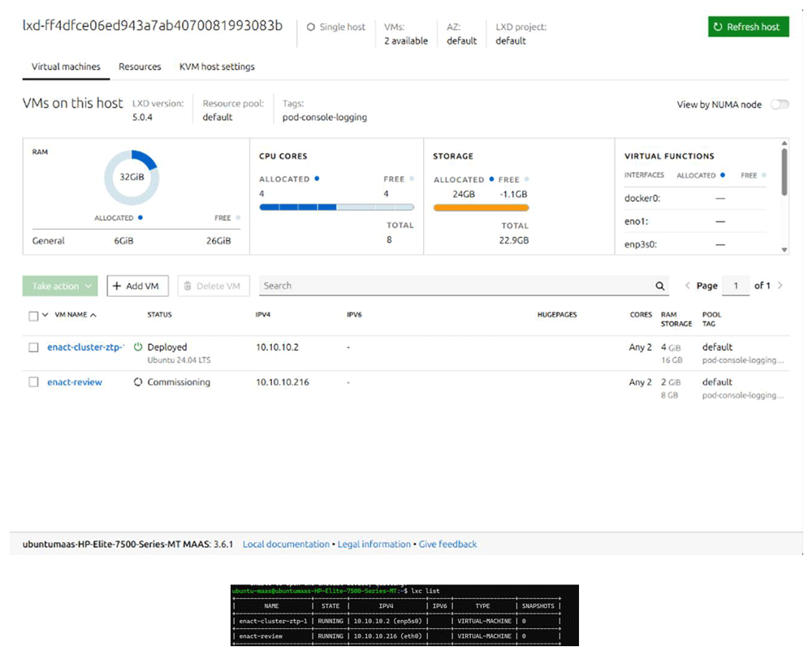Go to the next page arrow
Image resolution: width=812 pixels, height=655 pixels.
coord(780,286)
